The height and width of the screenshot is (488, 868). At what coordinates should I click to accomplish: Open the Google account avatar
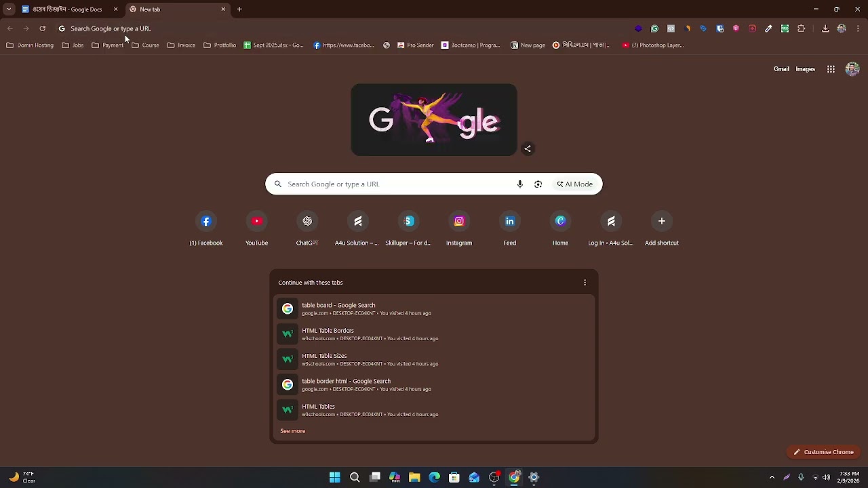852,69
